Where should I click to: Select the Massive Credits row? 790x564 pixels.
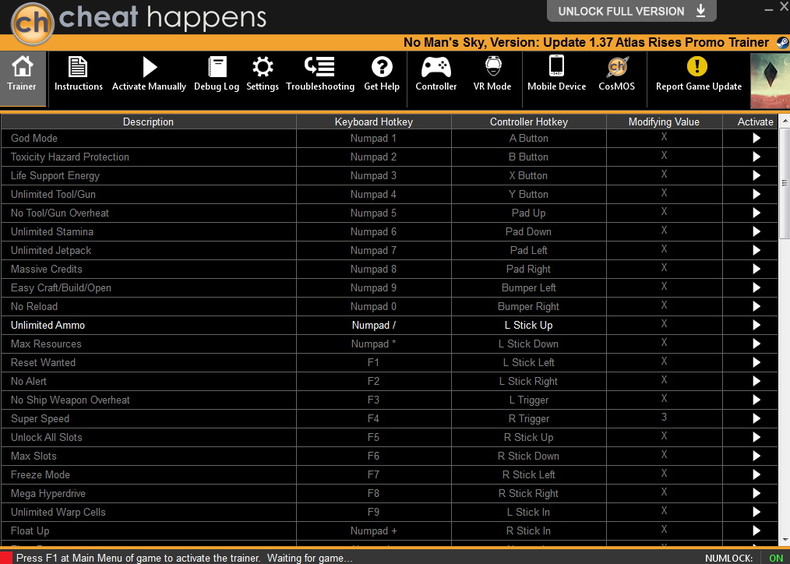coord(389,269)
